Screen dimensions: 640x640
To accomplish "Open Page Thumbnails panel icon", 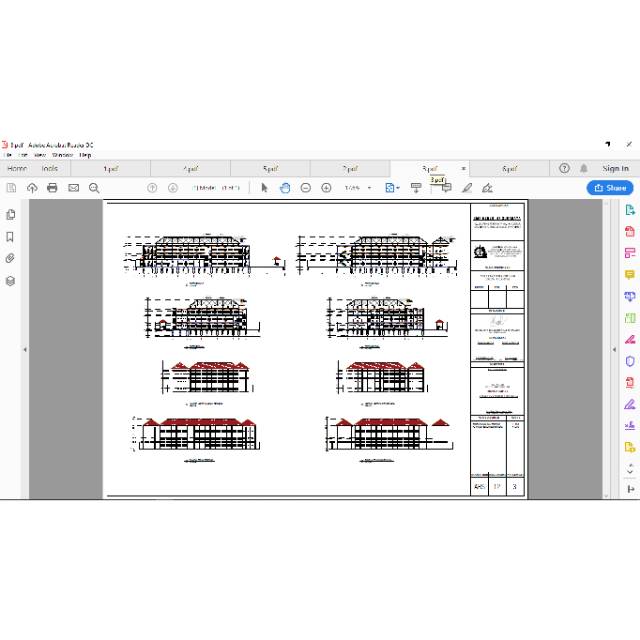I will pyautogui.click(x=10, y=214).
